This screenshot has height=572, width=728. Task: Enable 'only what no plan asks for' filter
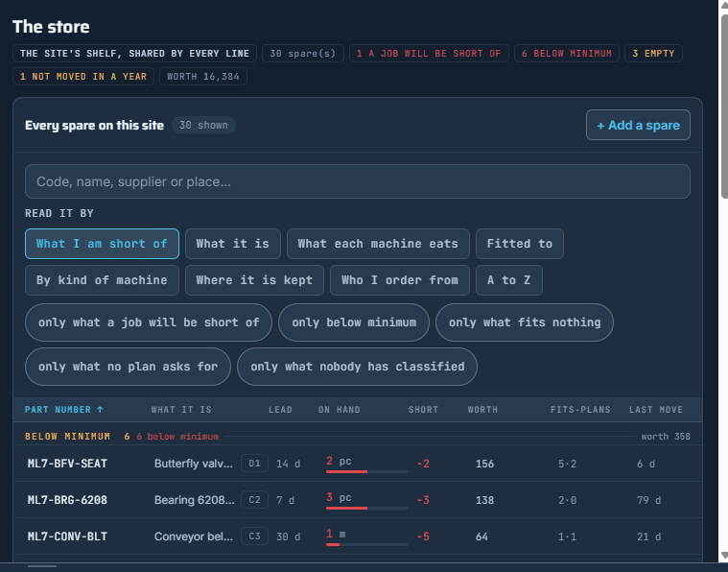tap(128, 367)
